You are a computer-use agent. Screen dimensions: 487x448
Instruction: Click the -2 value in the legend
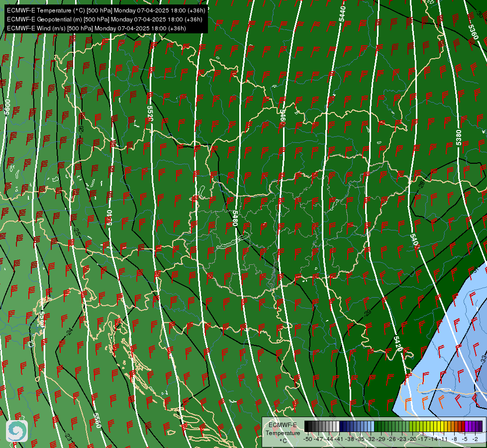click(475, 439)
